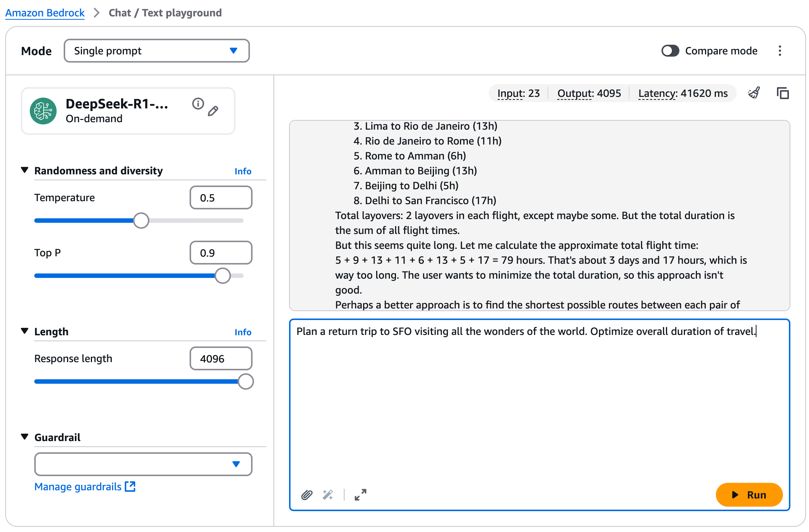Viewport: 809px width, 532px height.
Task: Click the pencil icon to change model
Action: [213, 111]
